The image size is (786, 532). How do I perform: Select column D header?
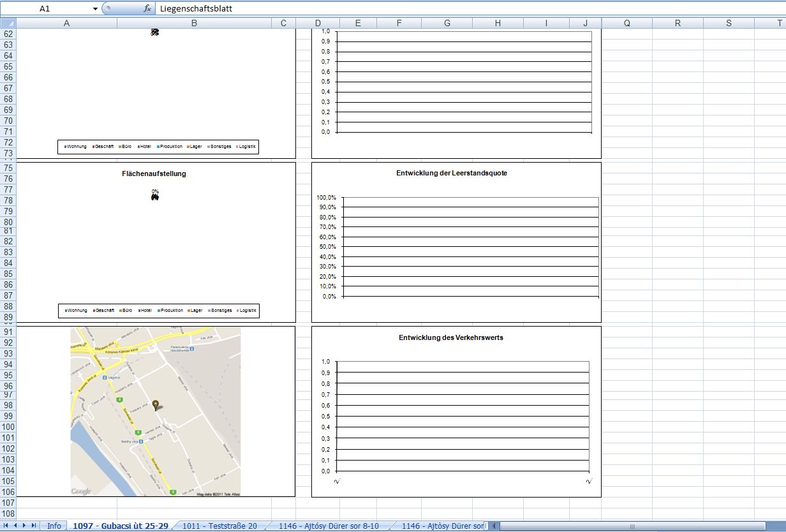[318, 23]
